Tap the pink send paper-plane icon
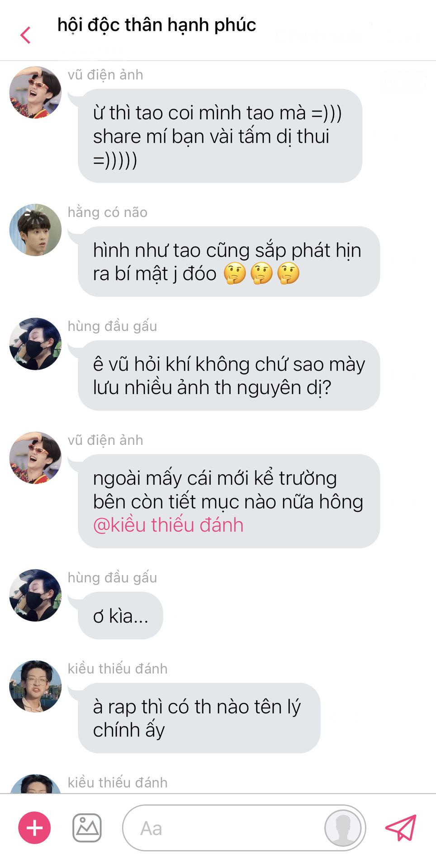Image resolution: width=436 pixels, height=868 pixels. [x=401, y=828]
